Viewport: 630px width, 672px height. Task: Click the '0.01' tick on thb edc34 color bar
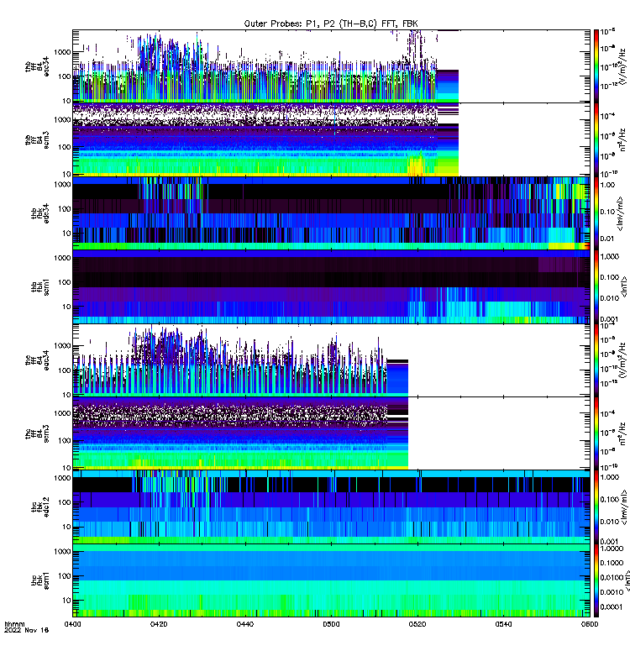tap(607, 239)
